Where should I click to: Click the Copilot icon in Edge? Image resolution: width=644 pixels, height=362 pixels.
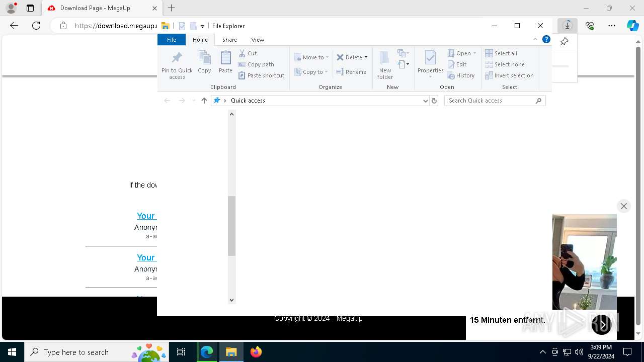pyautogui.click(x=632, y=26)
